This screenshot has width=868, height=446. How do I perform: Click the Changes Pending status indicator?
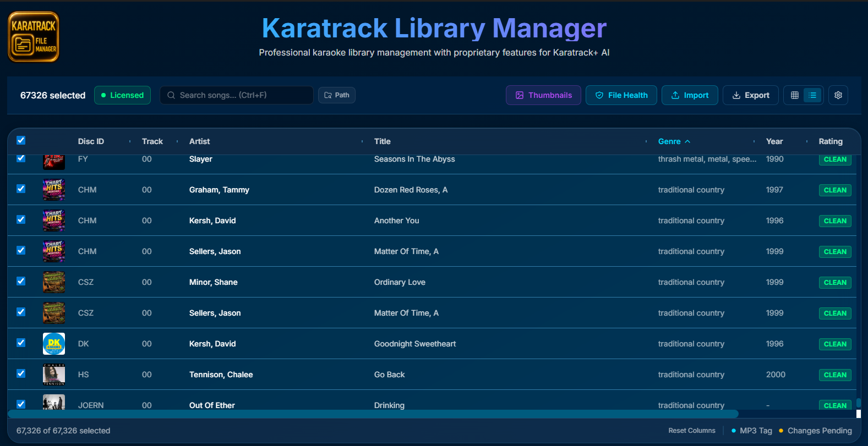[x=815, y=431]
